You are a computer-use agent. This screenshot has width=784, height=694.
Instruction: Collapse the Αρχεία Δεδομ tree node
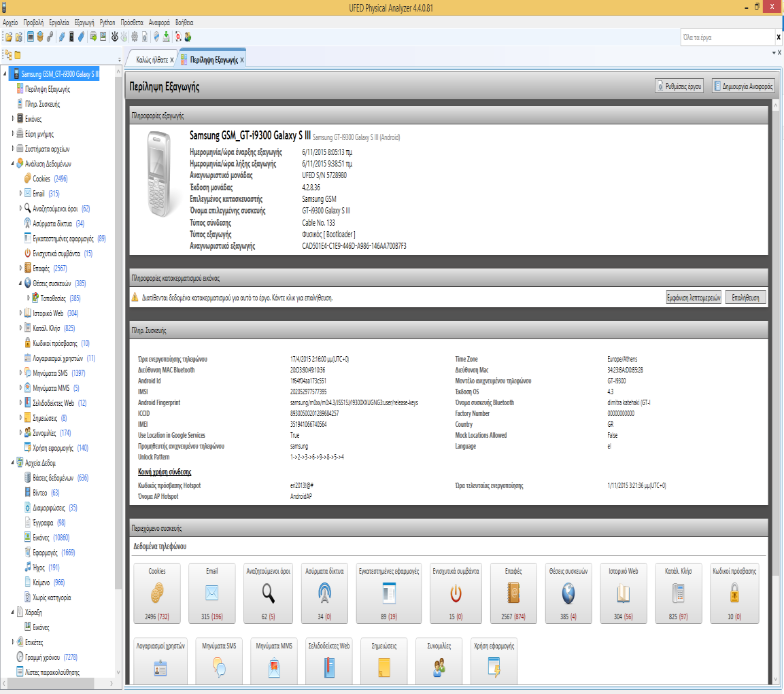(13, 462)
